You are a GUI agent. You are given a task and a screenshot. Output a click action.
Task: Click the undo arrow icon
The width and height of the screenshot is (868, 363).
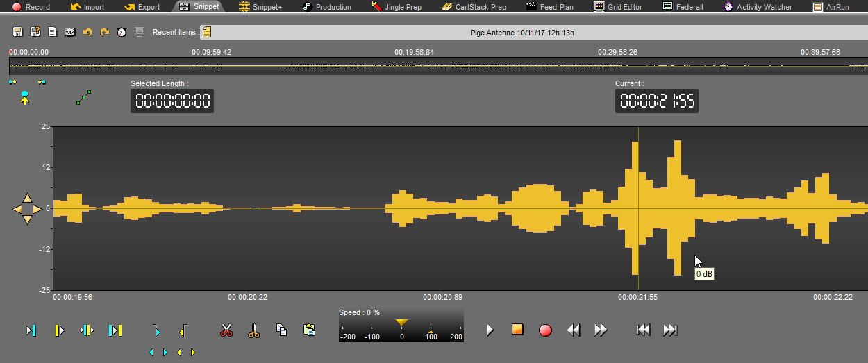[87, 33]
